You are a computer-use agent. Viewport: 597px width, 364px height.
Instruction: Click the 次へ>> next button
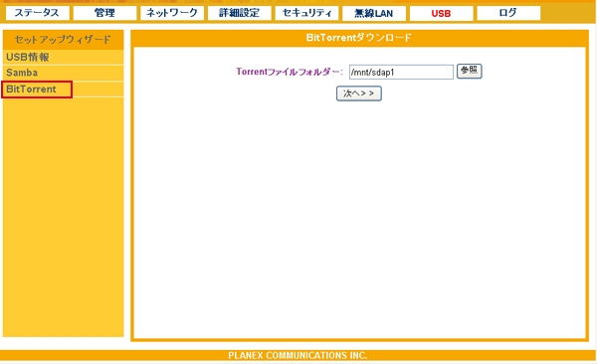pos(358,93)
